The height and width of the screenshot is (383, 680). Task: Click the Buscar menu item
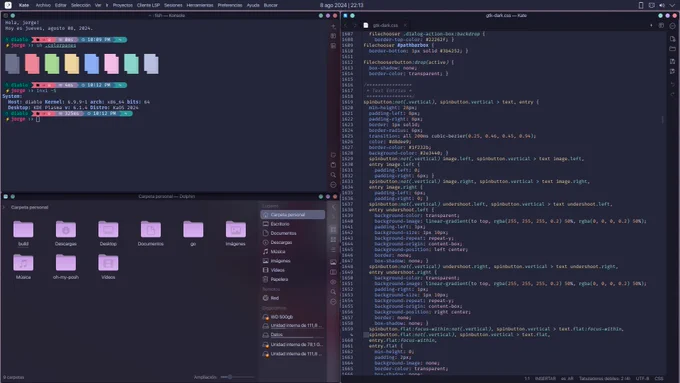coord(271,5)
